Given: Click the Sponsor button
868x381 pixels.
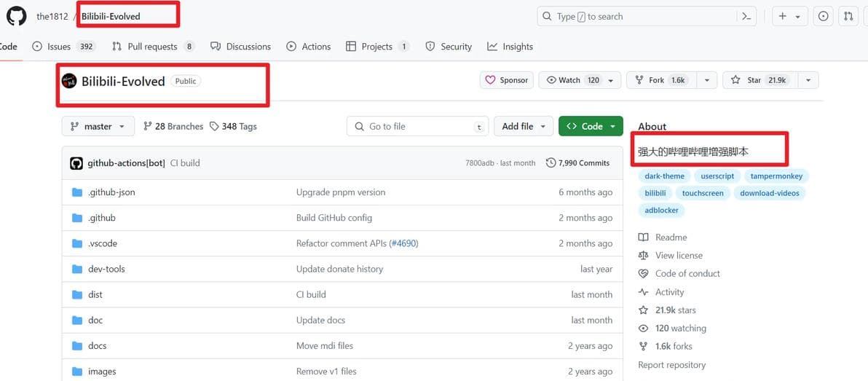Looking at the screenshot, I should click(507, 80).
